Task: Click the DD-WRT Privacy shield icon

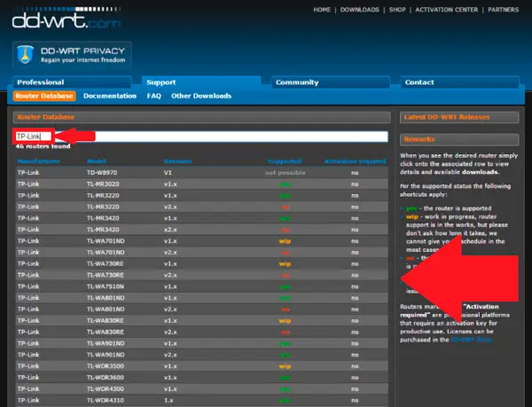Action: 25,55
